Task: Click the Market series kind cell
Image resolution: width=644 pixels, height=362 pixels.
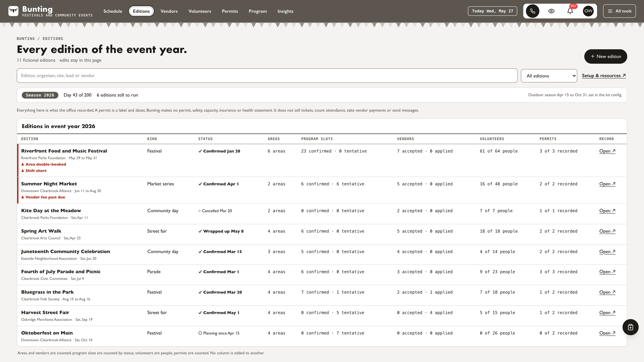Action: (x=160, y=184)
